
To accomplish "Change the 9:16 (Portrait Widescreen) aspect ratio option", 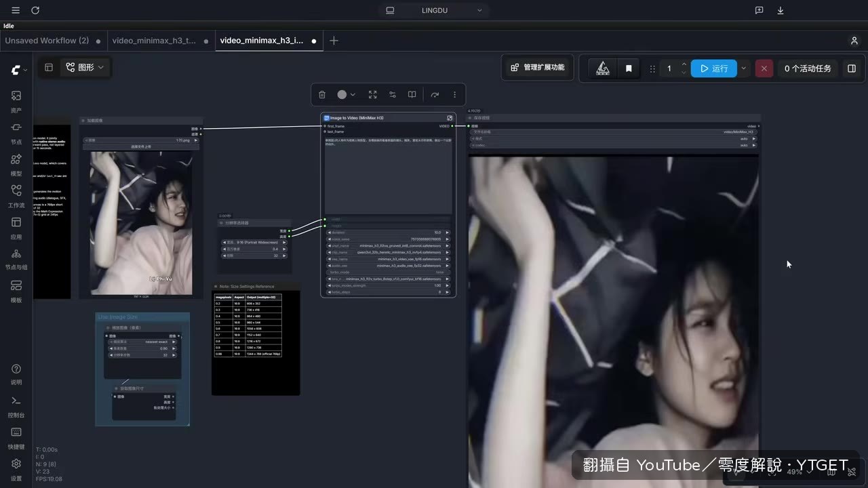I will [x=254, y=242].
